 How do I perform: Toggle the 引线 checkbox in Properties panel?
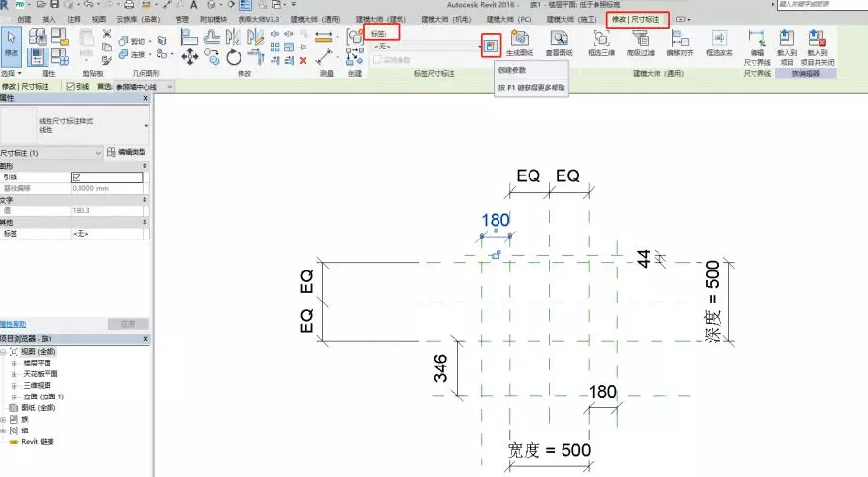(x=77, y=177)
